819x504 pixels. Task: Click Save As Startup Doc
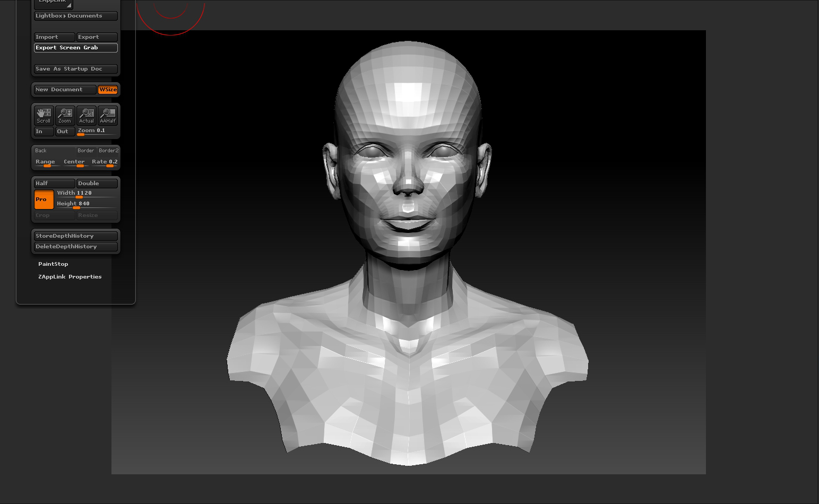click(76, 69)
